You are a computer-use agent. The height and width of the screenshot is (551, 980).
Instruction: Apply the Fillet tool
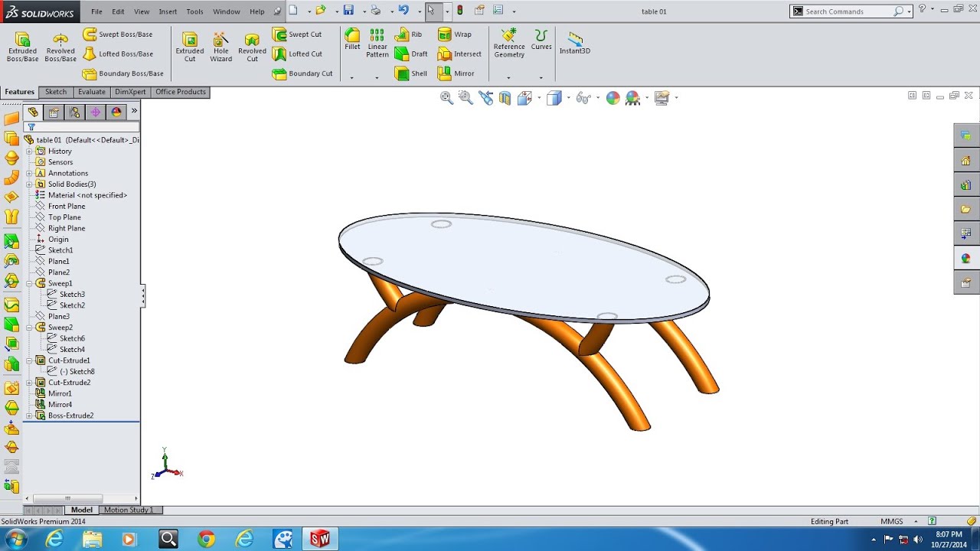coord(352,40)
